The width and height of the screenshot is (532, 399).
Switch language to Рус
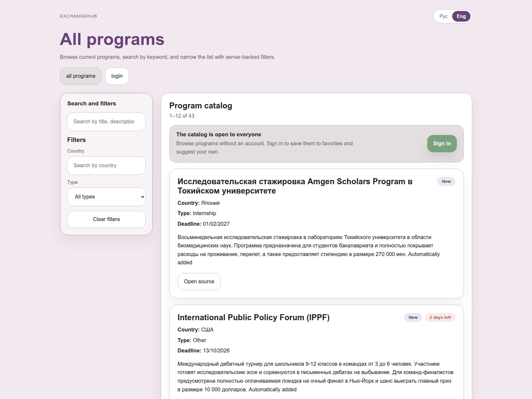(443, 16)
